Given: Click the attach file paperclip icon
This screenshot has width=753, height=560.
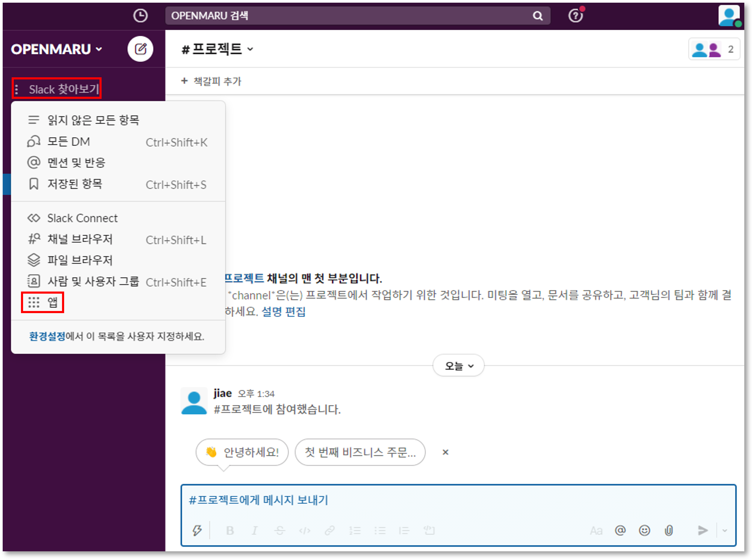Looking at the screenshot, I should pyautogui.click(x=669, y=530).
